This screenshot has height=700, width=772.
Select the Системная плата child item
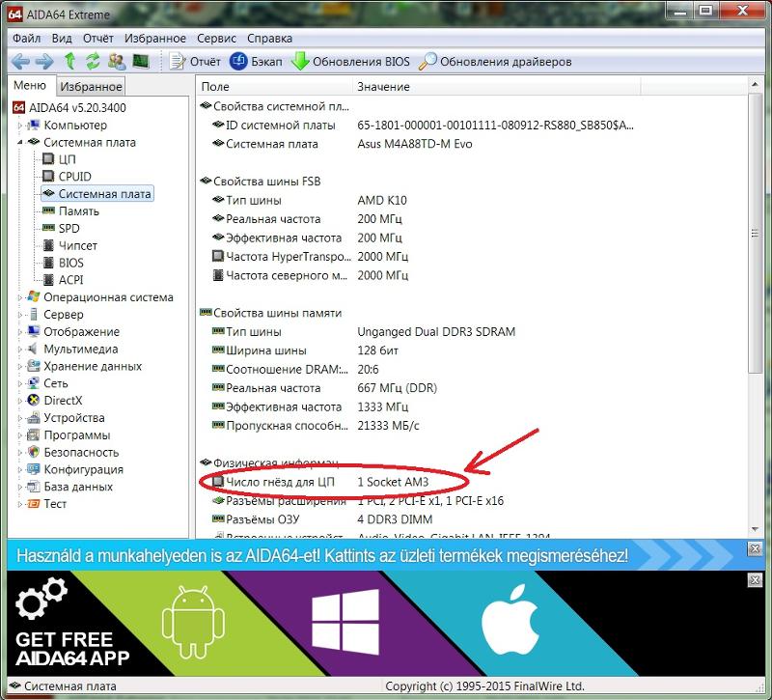pyautogui.click(x=97, y=194)
